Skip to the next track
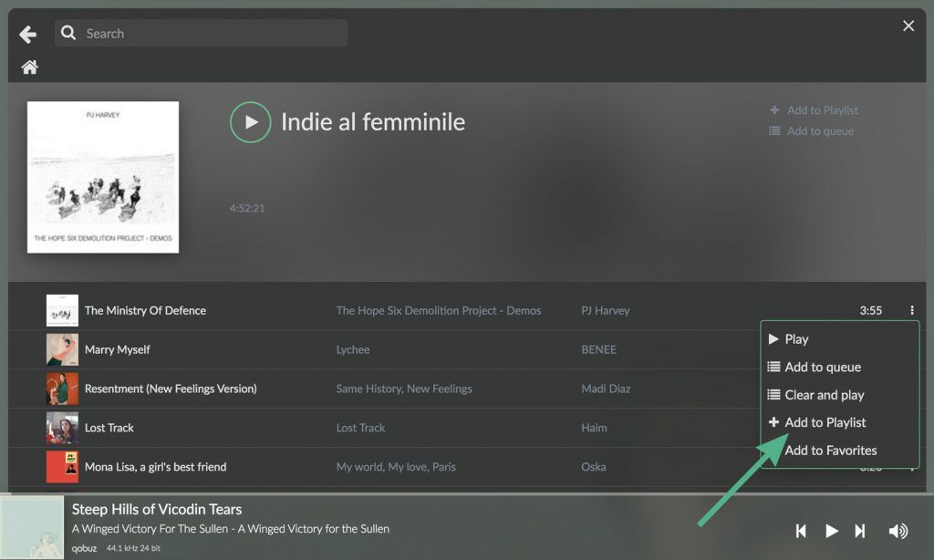Screen dimensions: 934x560 pos(859,530)
